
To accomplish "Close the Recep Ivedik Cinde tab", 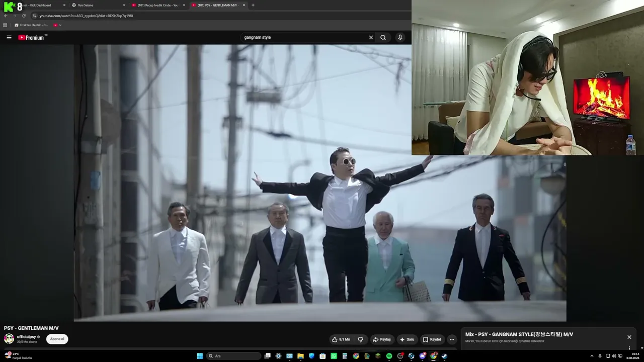I will pyautogui.click(x=184, y=5).
